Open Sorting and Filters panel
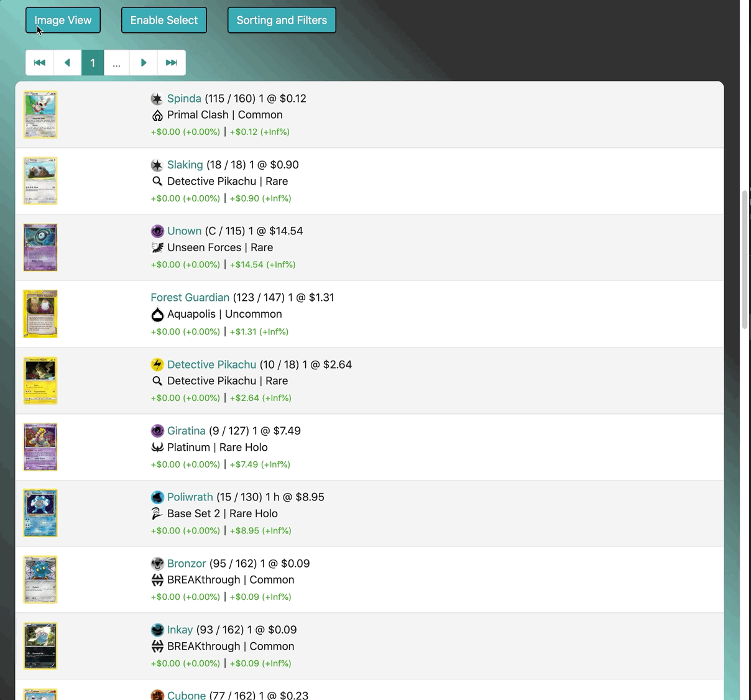Image resolution: width=751 pixels, height=700 pixels. (x=282, y=21)
